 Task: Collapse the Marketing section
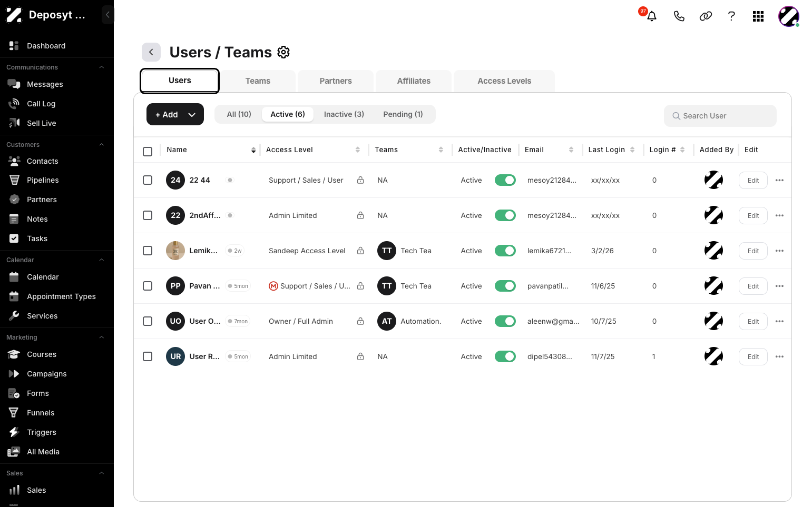[102, 337]
